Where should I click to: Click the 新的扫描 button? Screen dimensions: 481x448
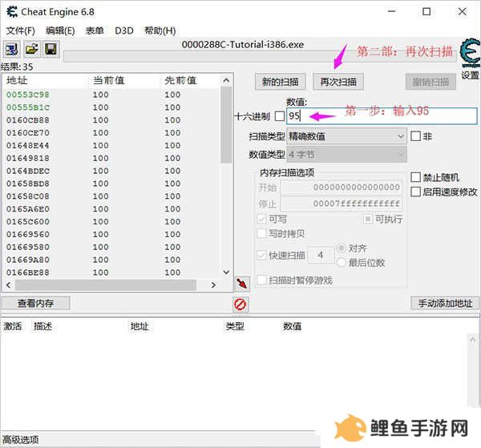(x=280, y=82)
